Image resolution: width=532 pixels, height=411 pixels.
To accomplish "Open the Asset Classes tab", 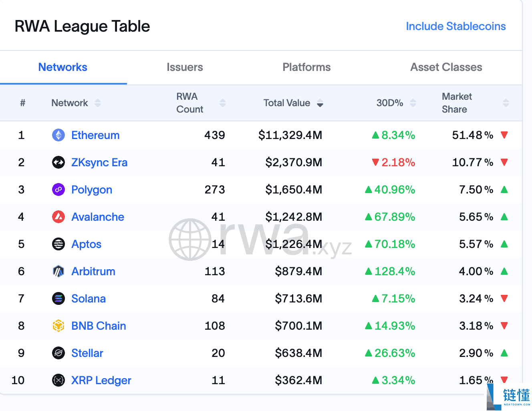I will point(446,67).
